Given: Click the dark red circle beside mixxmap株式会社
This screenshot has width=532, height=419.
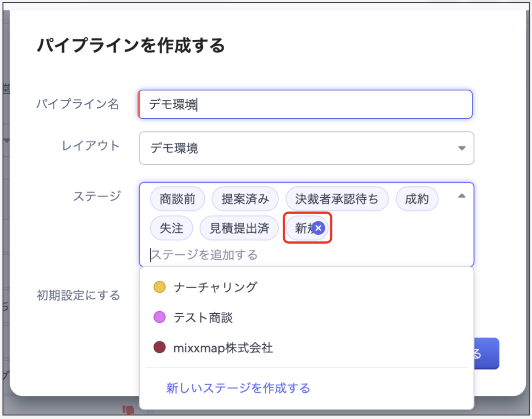Looking at the screenshot, I should pos(159,347).
